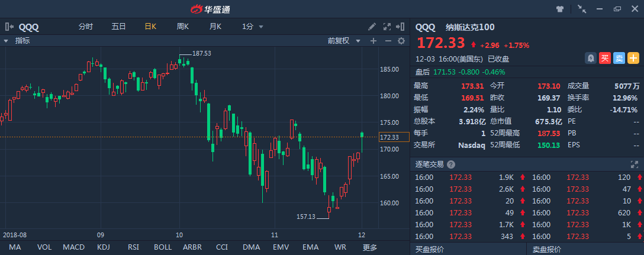Expand the 逐笔交易 panel
This screenshot has width=644, height=255.
pos(634,164)
